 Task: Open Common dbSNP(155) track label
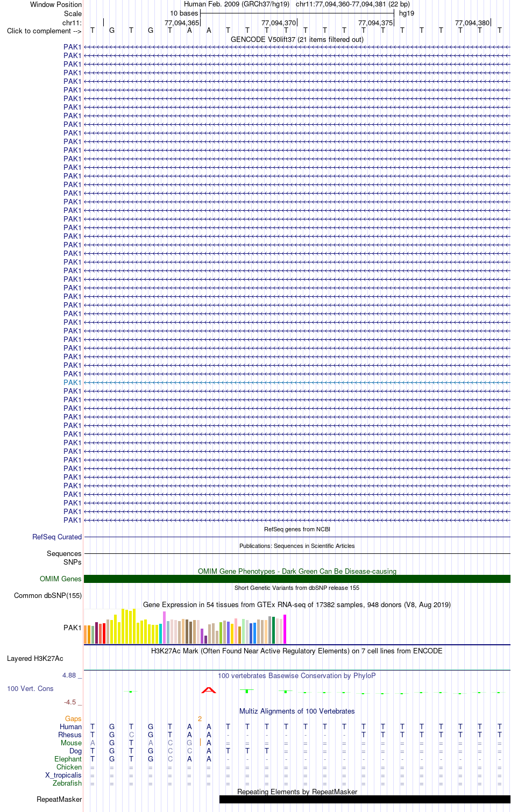click(x=48, y=595)
